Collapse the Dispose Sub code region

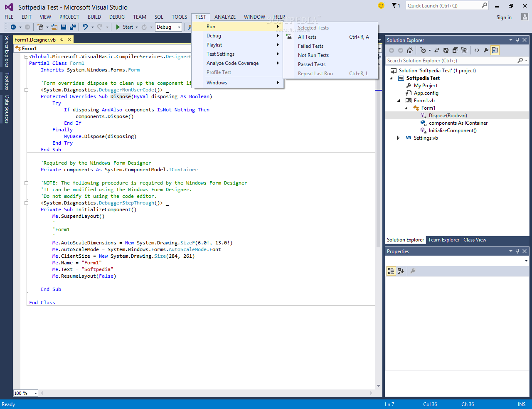26,90
